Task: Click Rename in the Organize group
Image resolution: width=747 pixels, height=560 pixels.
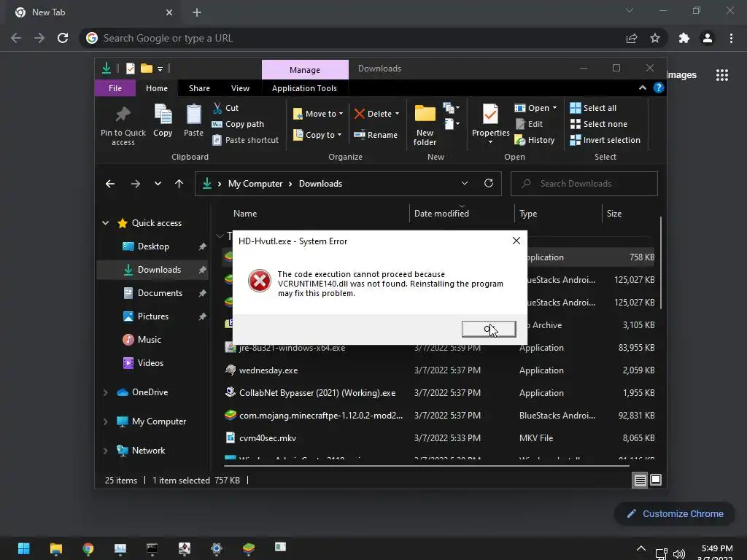Action: tap(376, 135)
